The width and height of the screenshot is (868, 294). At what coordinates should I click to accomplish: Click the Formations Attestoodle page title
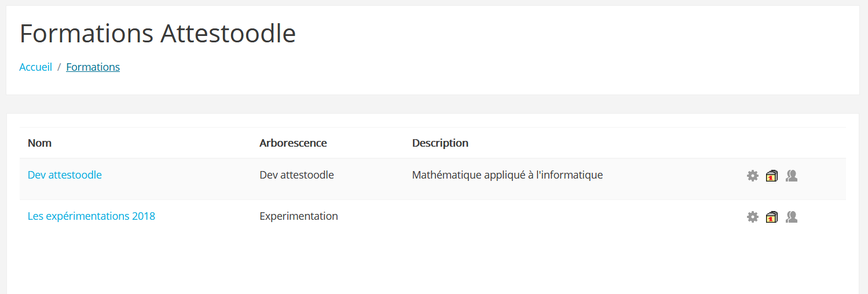(158, 34)
